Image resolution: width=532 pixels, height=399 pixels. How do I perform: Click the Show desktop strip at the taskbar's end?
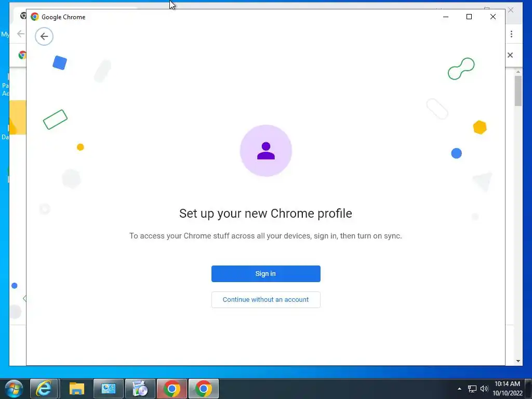tap(528, 389)
